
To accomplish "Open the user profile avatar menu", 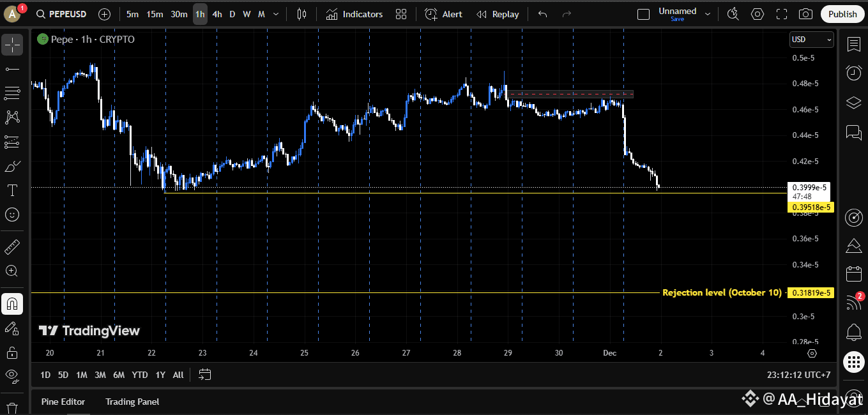I will click(12, 13).
